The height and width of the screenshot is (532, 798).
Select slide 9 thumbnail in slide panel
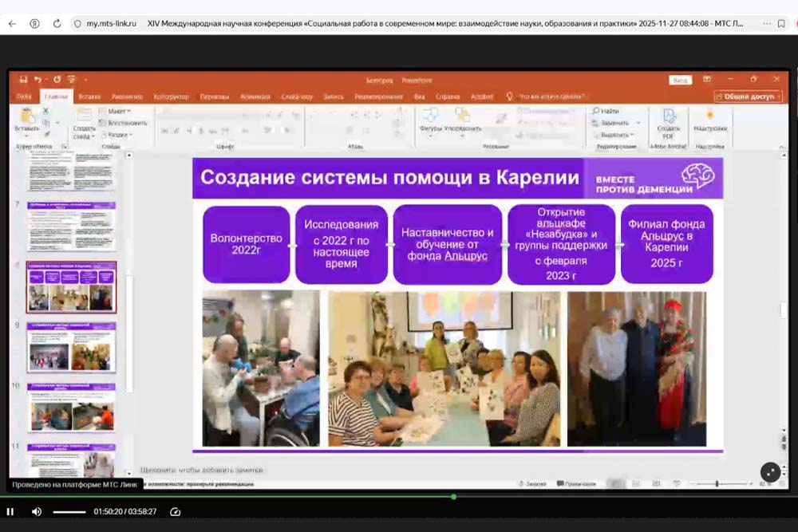point(72,347)
